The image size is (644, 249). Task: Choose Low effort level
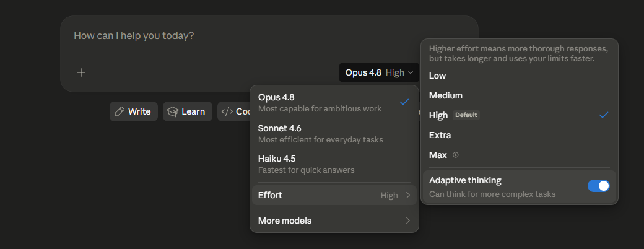[x=519, y=76]
